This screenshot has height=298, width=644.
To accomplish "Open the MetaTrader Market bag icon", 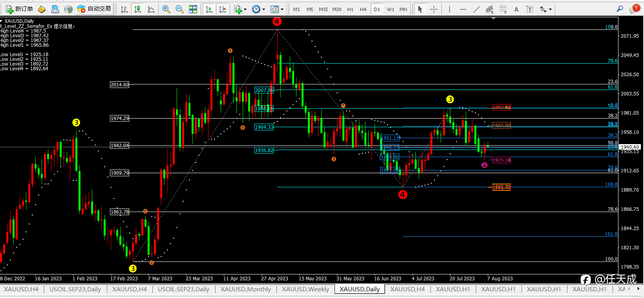I will pos(42,9).
